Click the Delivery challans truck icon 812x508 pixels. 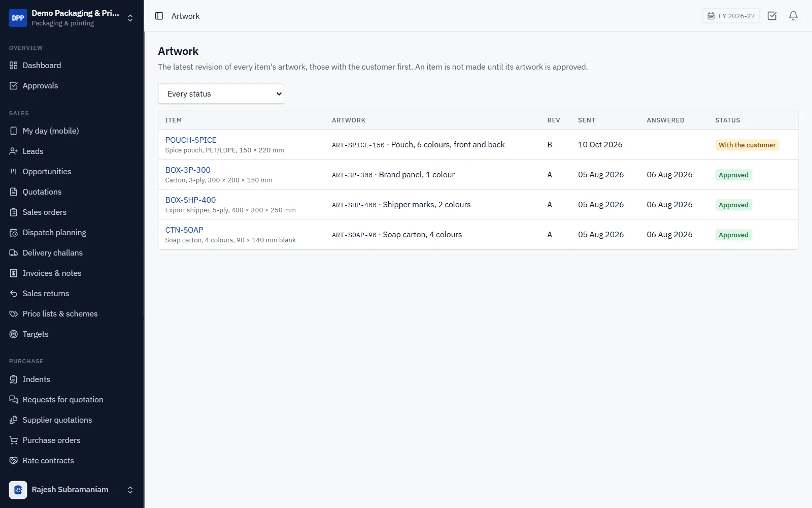[x=14, y=253]
